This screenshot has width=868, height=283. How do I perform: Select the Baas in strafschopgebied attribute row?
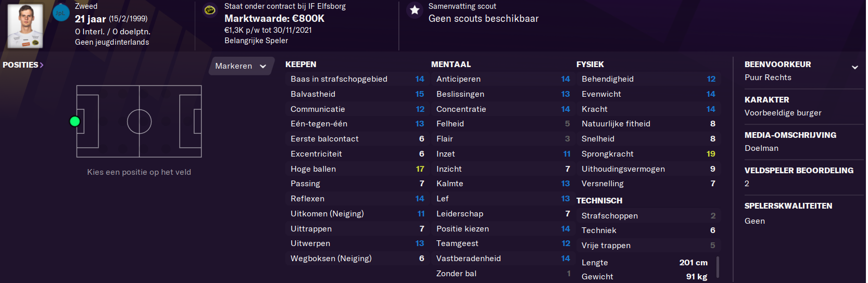(x=357, y=79)
